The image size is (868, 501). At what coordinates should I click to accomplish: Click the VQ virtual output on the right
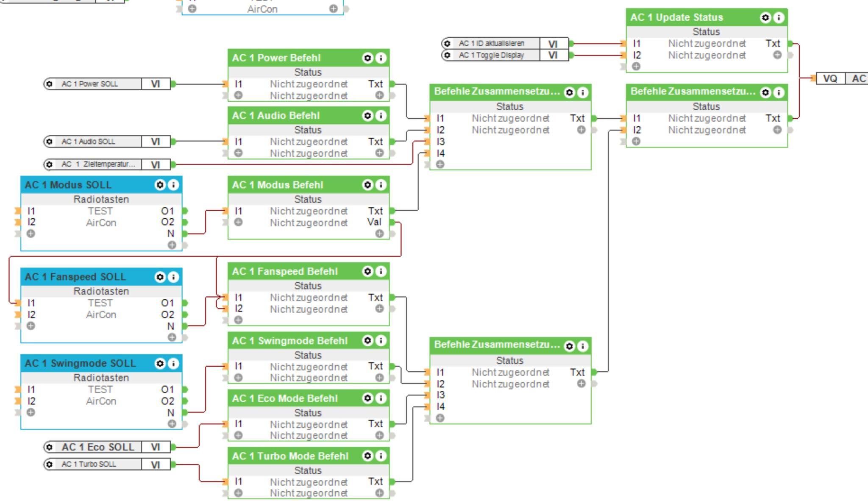(830, 78)
